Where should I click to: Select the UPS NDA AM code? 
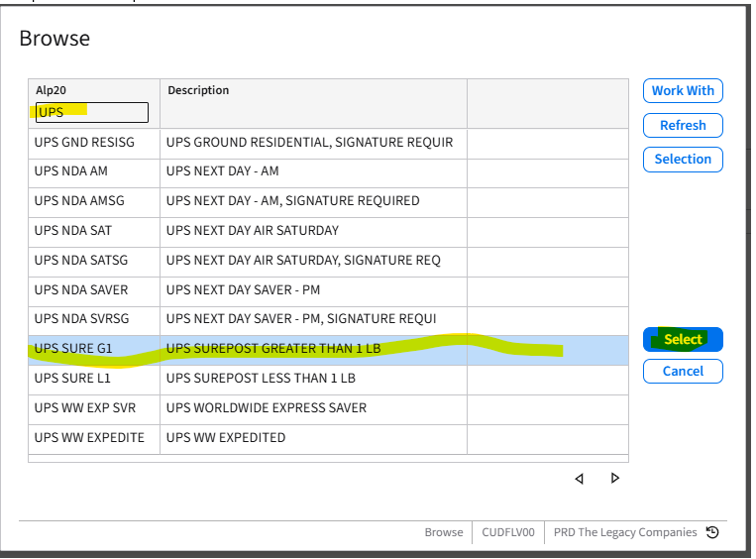71,171
